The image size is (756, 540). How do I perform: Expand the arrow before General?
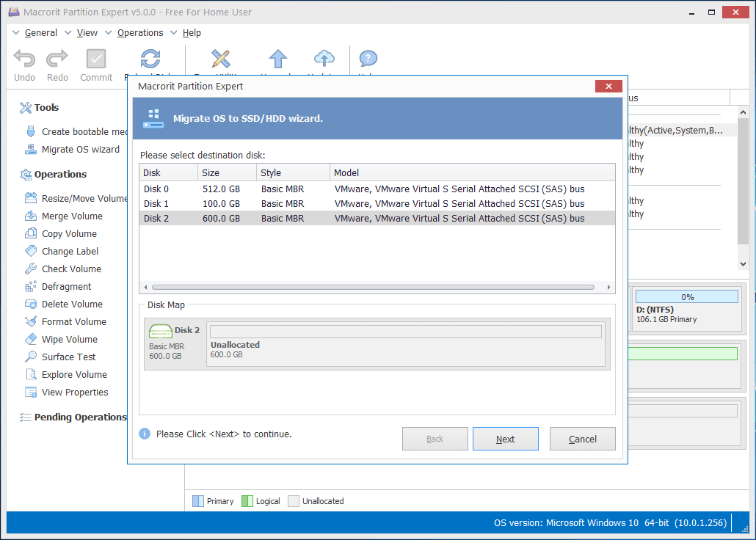(x=16, y=32)
